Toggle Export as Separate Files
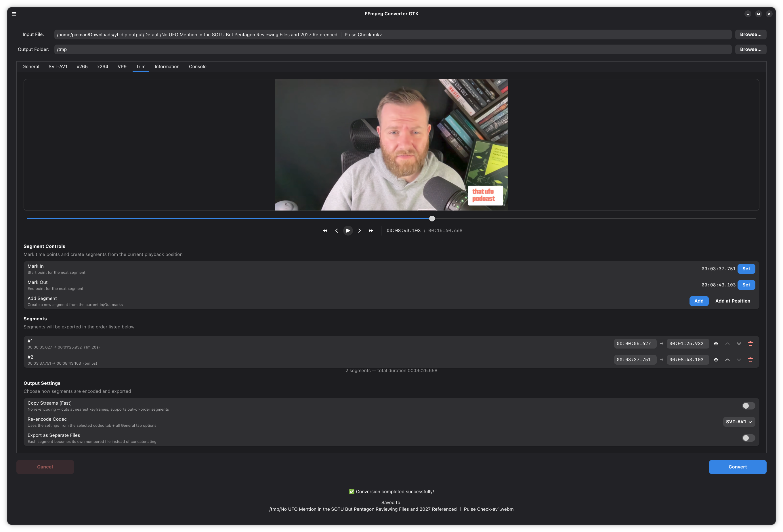783x532 pixels. click(x=748, y=438)
